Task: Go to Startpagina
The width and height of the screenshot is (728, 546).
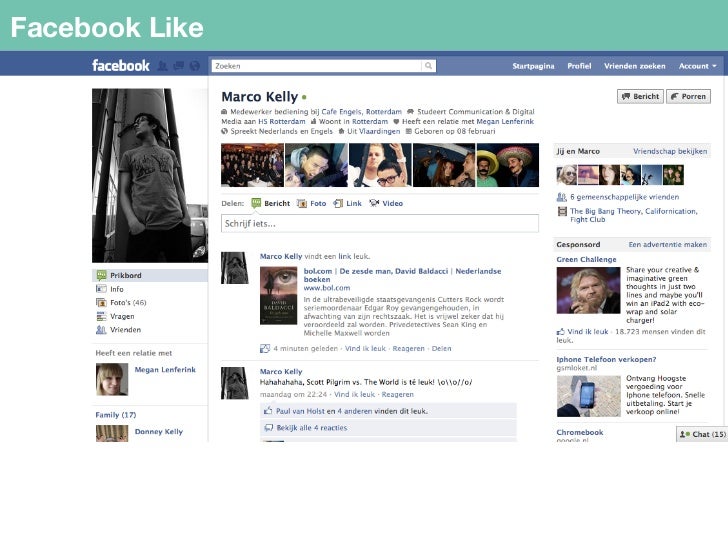Action: click(x=533, y=66)
